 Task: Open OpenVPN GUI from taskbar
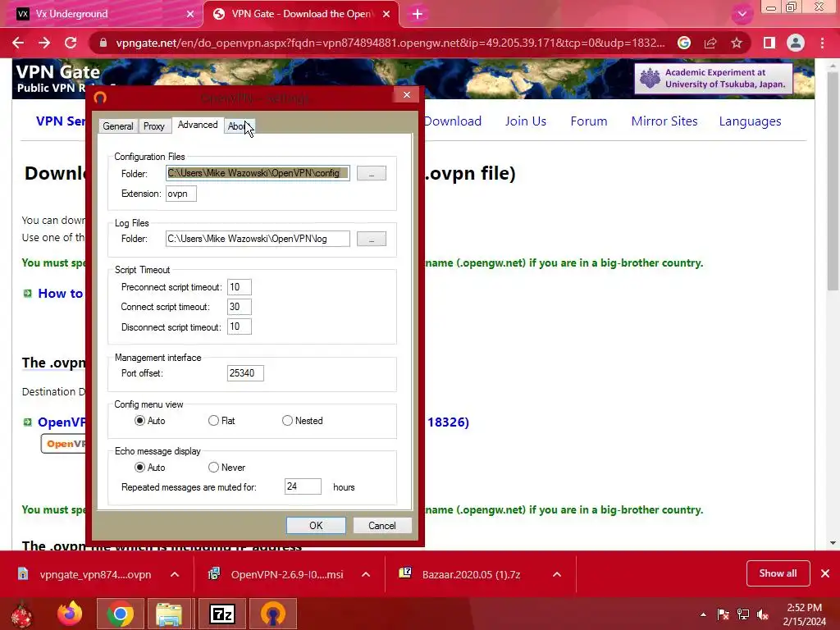(x=273, y=614)
